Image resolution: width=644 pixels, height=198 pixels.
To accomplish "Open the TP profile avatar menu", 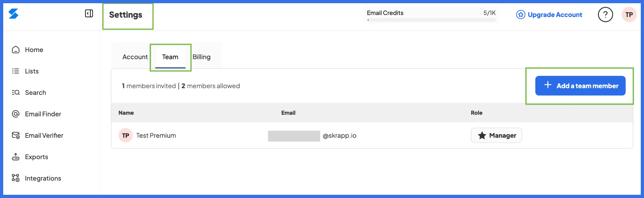I will pyautogui.click(x=629, y=14).
